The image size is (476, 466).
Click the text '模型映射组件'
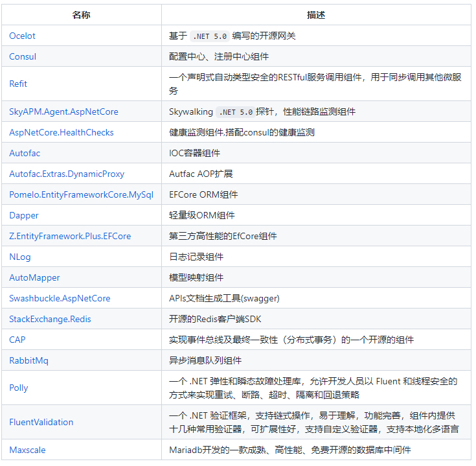pyautogui.click(x=196, y=277)
